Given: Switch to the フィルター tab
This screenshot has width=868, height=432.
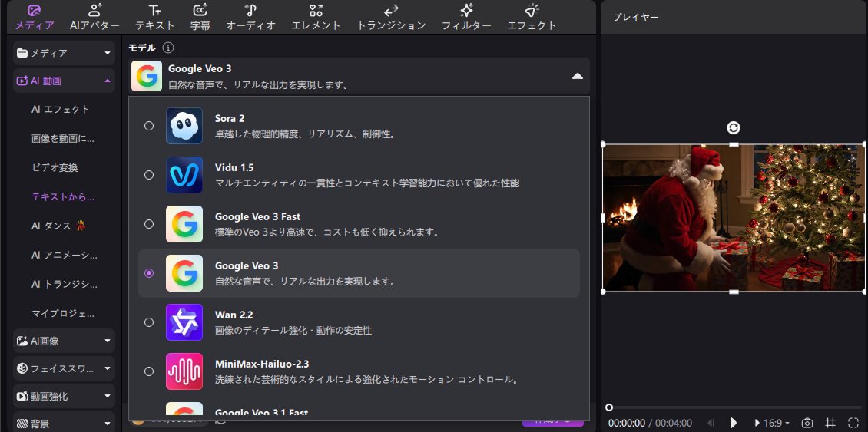Looking at the screenshot, I should 466,17.
